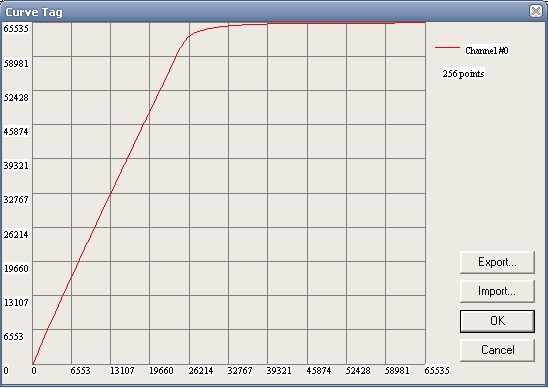Click x-axis label 39321
This screenshot has width=548, height=388.
click(x=279, y=371)
